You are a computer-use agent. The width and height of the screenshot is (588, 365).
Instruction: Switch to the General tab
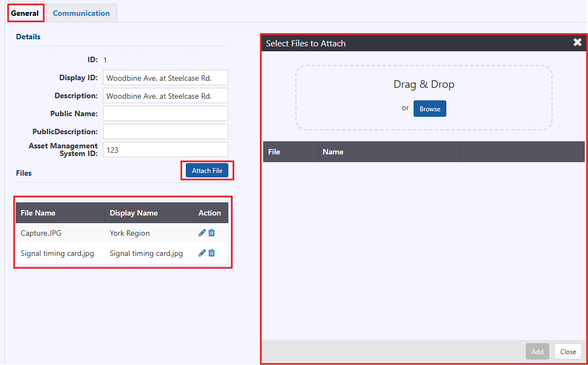point(25,13)
